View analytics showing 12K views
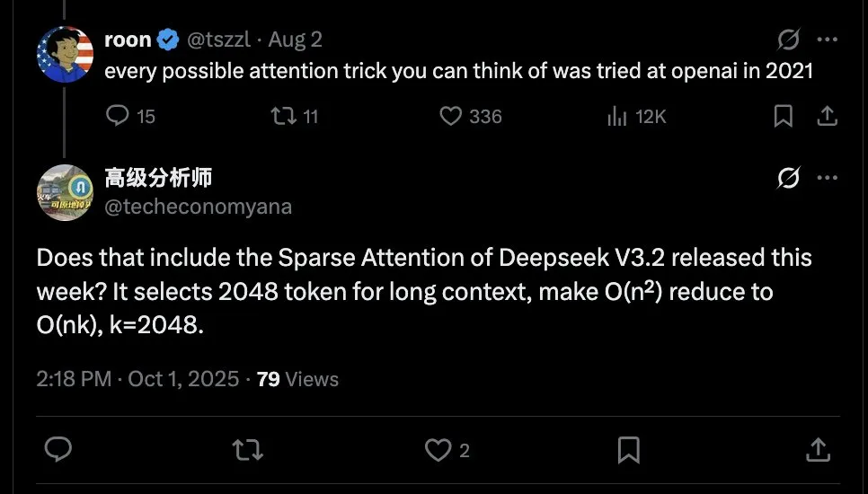The width and height of the screenshot is (868, 494). [617, 116]
